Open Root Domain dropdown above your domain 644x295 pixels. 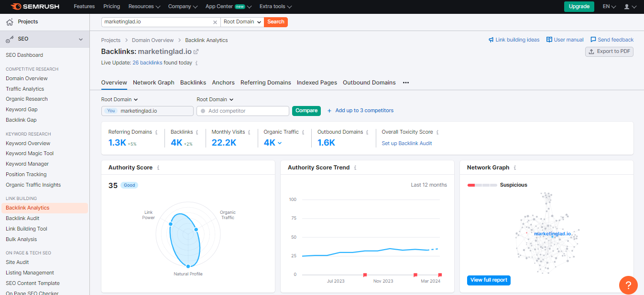pos(120,99)
